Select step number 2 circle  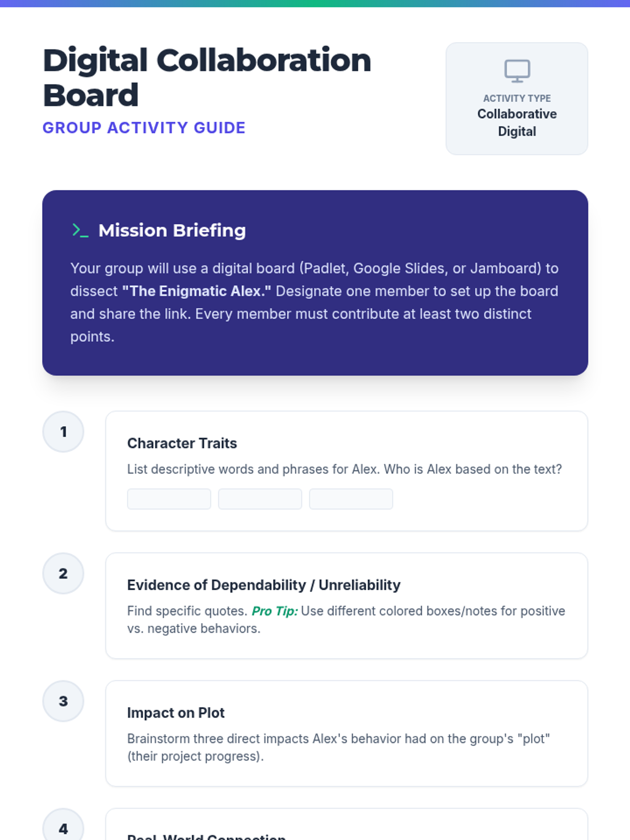[x=63, y=573]
